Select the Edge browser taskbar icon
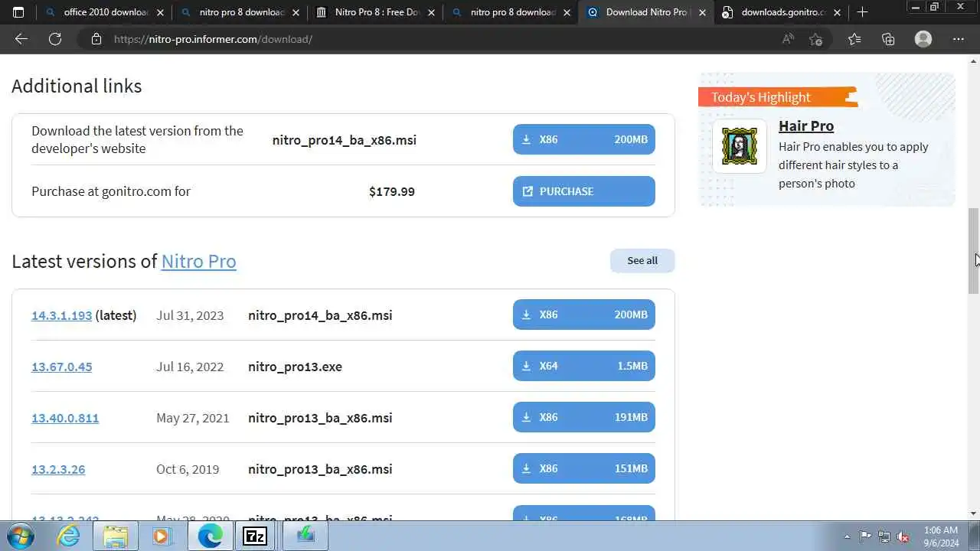This screenshot has height=551, width=980. tap(210, 536)
